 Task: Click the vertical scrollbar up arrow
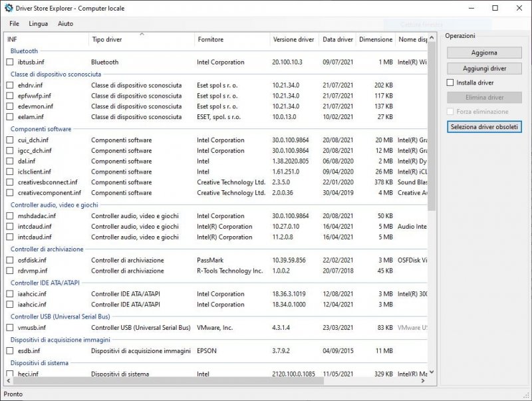pyautogui.click(x=432, y=37)
